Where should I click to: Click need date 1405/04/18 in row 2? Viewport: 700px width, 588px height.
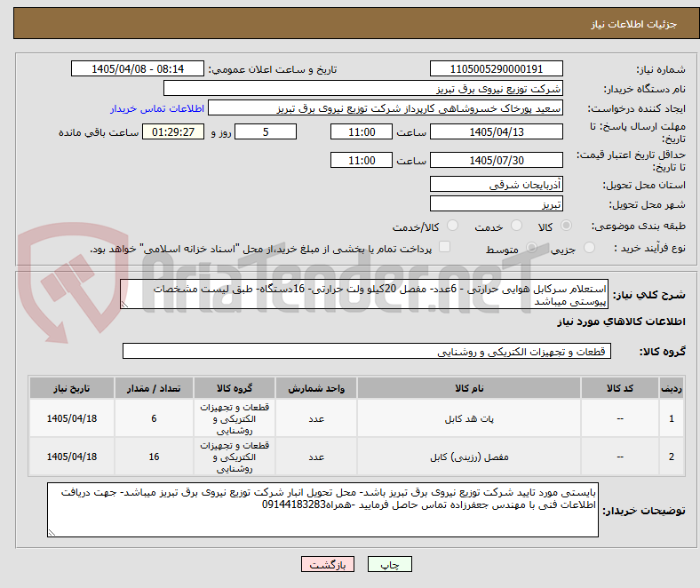click(71, 457)
